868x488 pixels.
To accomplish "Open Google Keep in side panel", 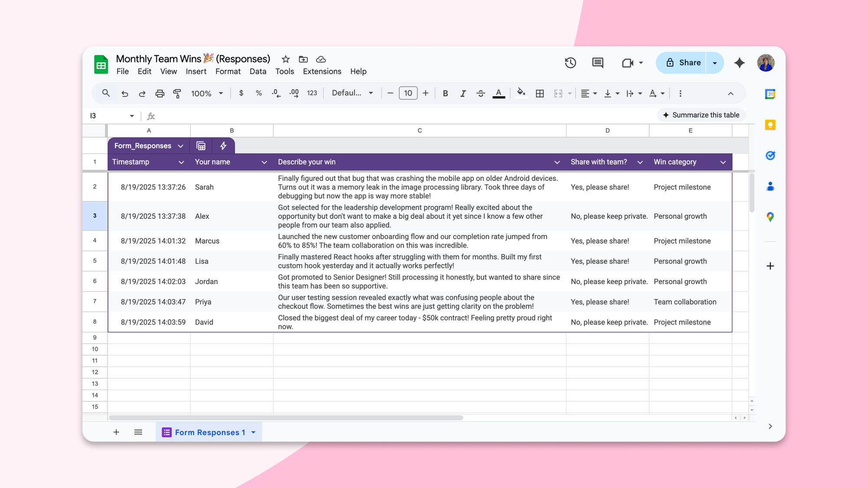I will [x=770, y=125].
